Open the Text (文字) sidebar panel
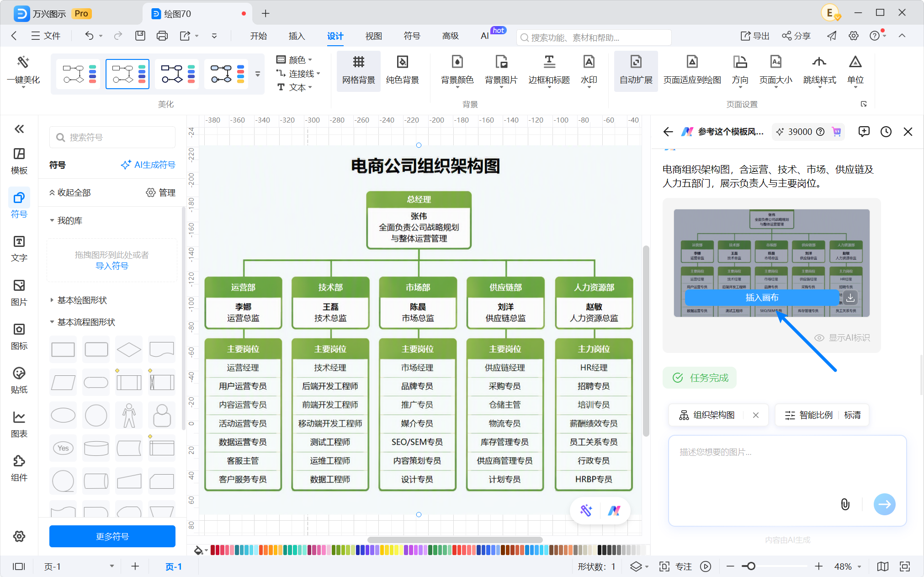The image size is (924, 577). (19, 249)
